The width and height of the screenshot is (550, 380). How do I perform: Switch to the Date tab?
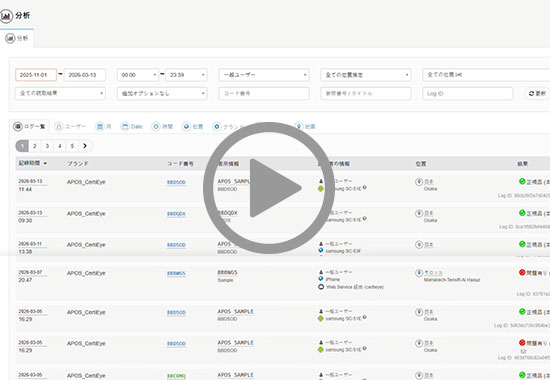(x=132, y=126)
